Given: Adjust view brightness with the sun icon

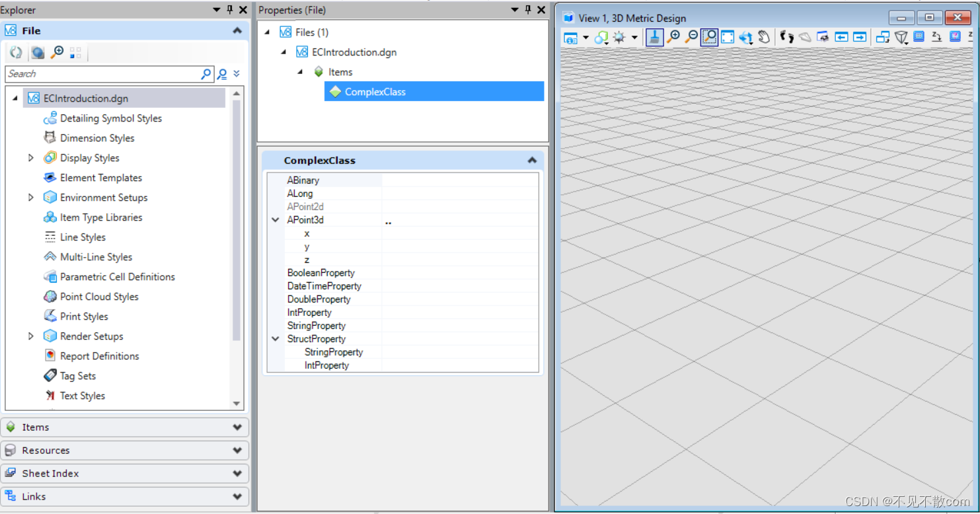Looking at the screenshot, I should 619,38.
